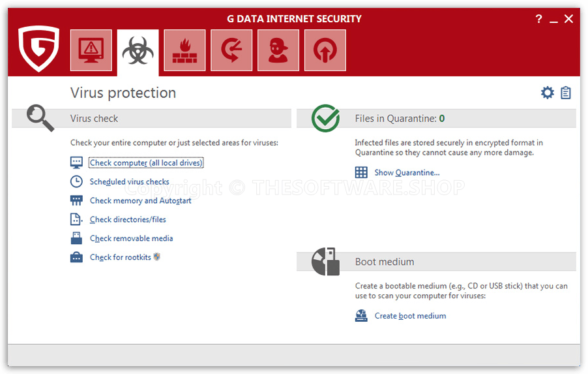Open settings via the gear icon
588x374 pixels.
point(547,93)
